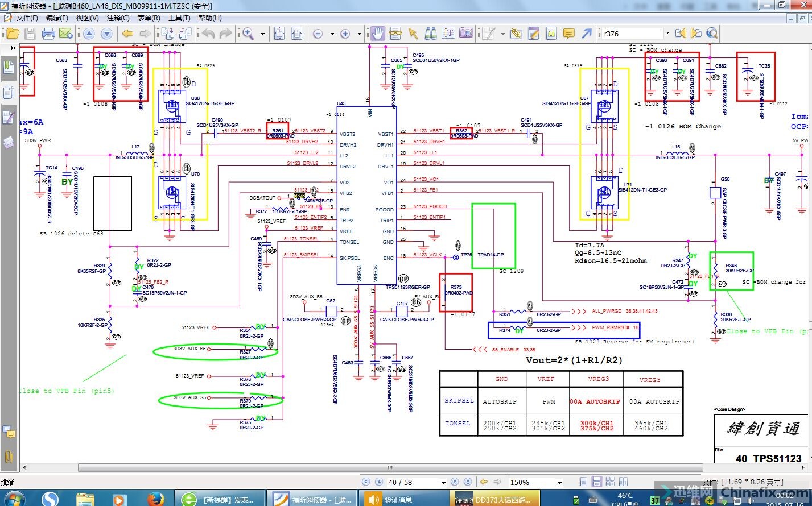Click the Redo arrow in the toolbar
812x506 pixels.
[x=225, y=34]
